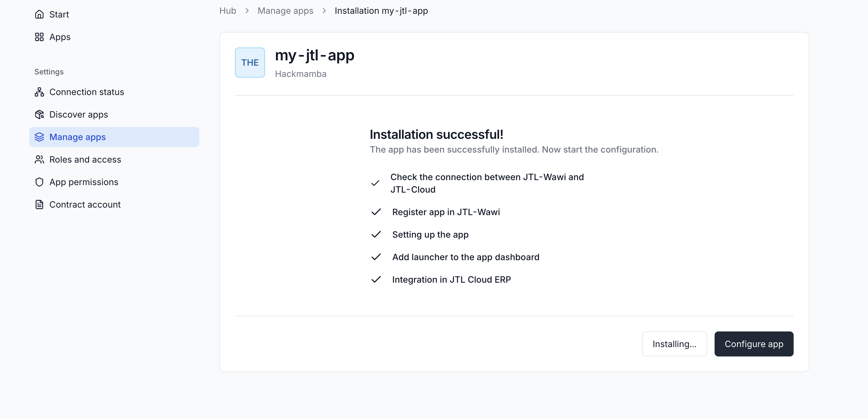Viewport: 868px width, 419px height.
Task: Click the Hackmamba publisher name
Action: click(301, 74)
